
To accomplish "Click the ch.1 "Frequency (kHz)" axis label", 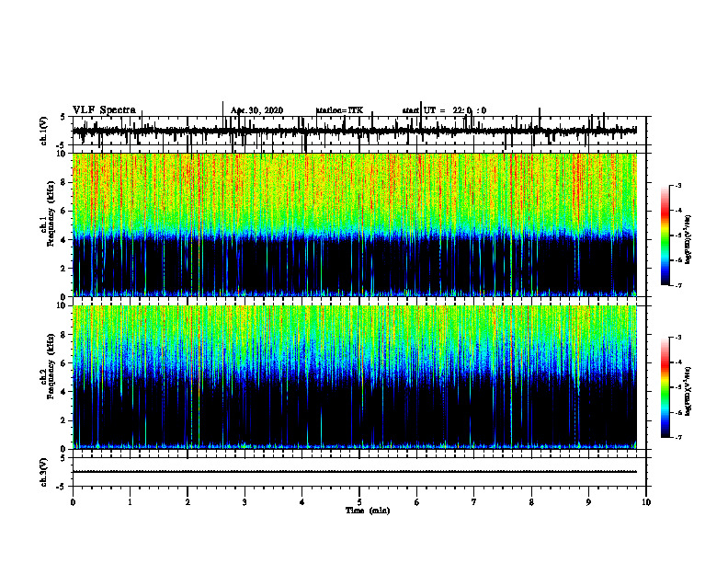I will point(51,214).
